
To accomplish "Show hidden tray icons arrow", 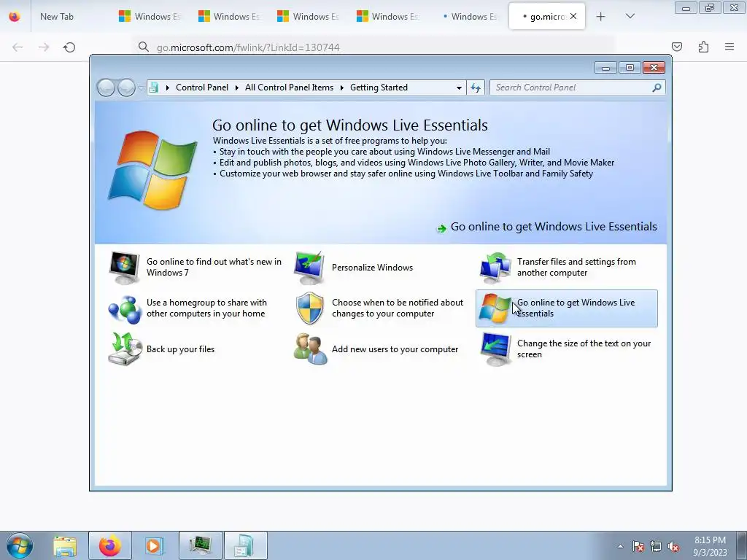I will pos(620,546).
